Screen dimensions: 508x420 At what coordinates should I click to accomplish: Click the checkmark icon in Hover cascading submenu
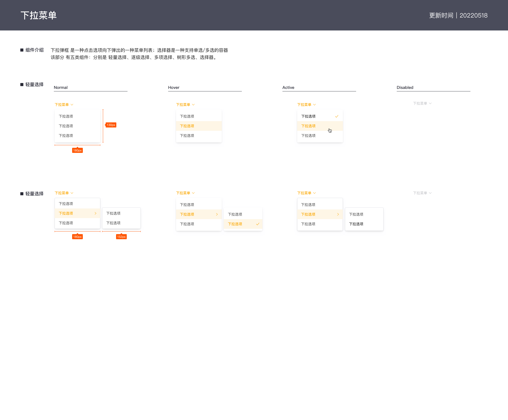(258, 224)
